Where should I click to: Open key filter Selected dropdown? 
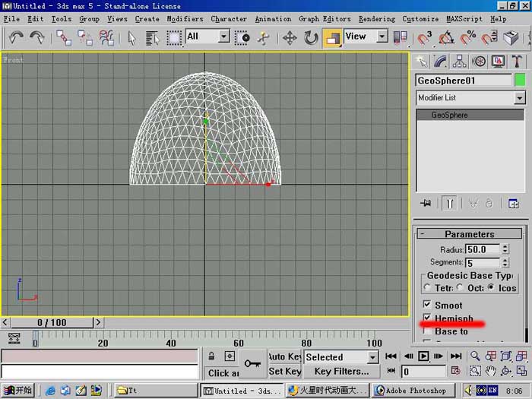(x=372, y=357)
